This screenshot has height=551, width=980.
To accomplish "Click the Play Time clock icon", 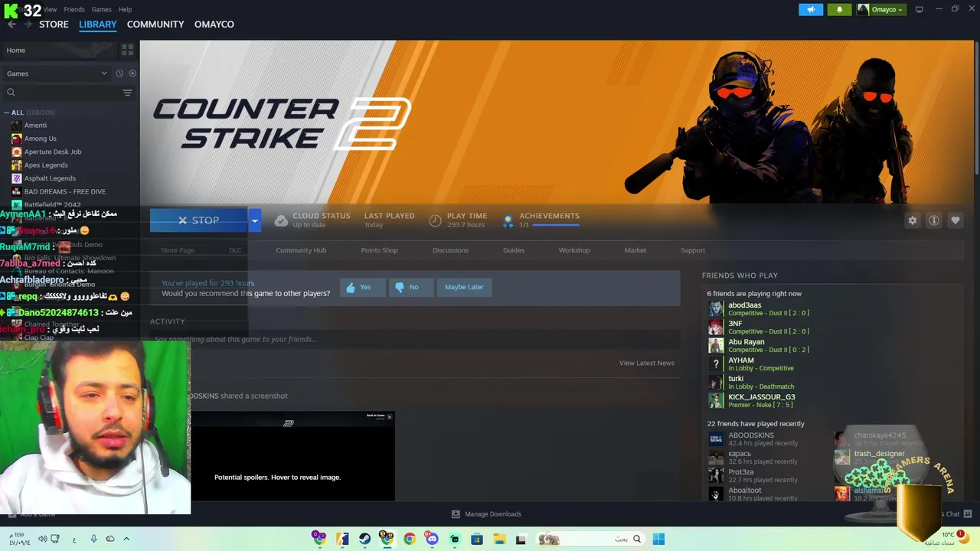I will 435,220.
